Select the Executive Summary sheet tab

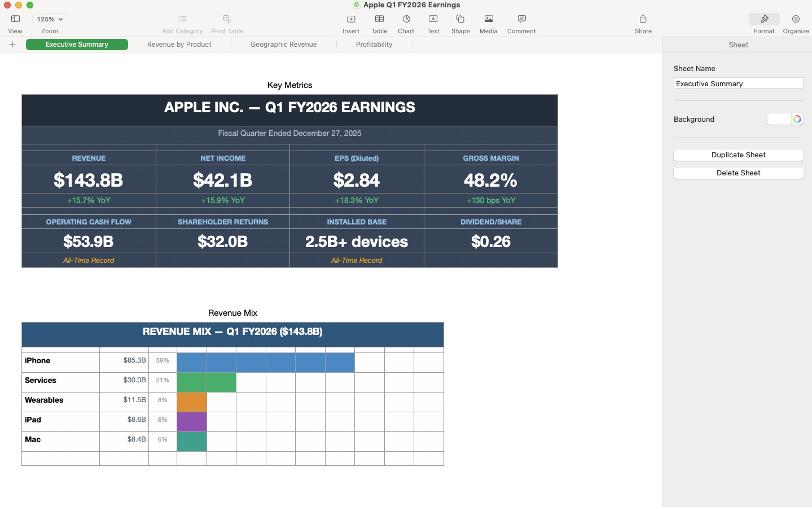point(77,45)
